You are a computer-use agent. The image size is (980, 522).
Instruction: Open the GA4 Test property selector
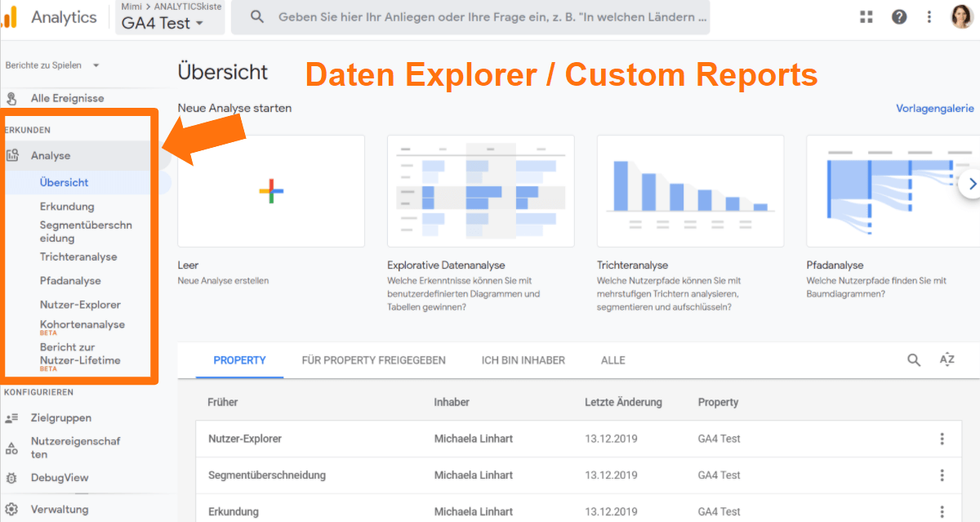click(158, 23)
